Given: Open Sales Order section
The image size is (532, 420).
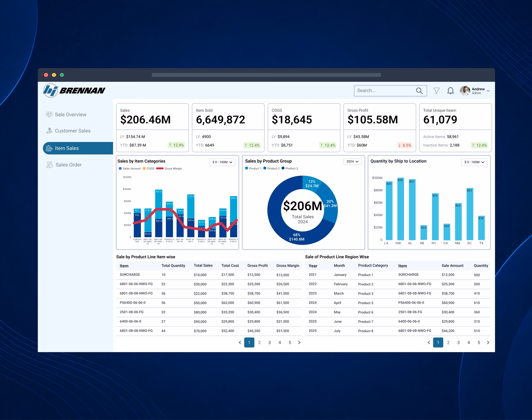Looking at the screenshot, I should pos(68,165).
